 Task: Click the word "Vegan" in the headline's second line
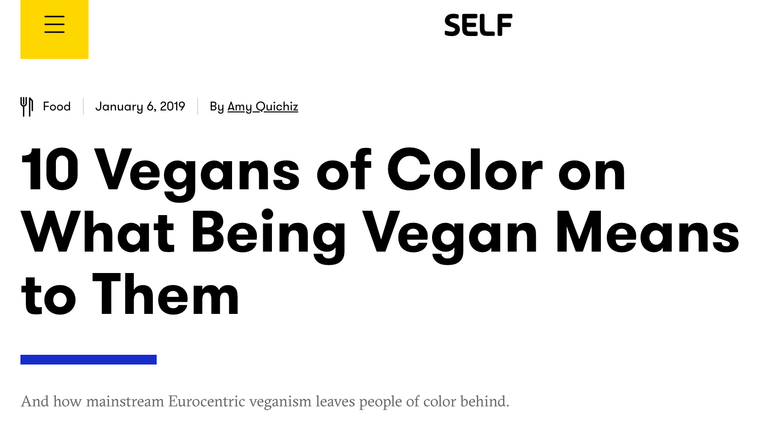point(450,236)
